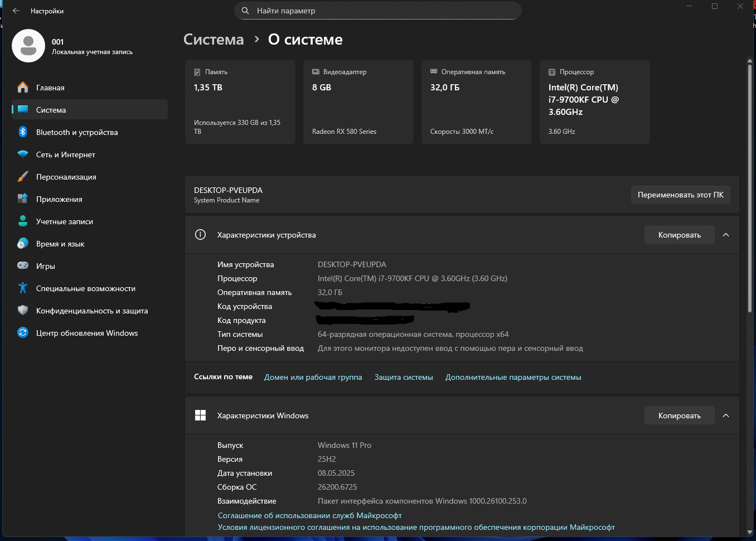Click the vertical scrollbar on right edge
Viewport: 756px width, 541px height.
click(750, 190)
